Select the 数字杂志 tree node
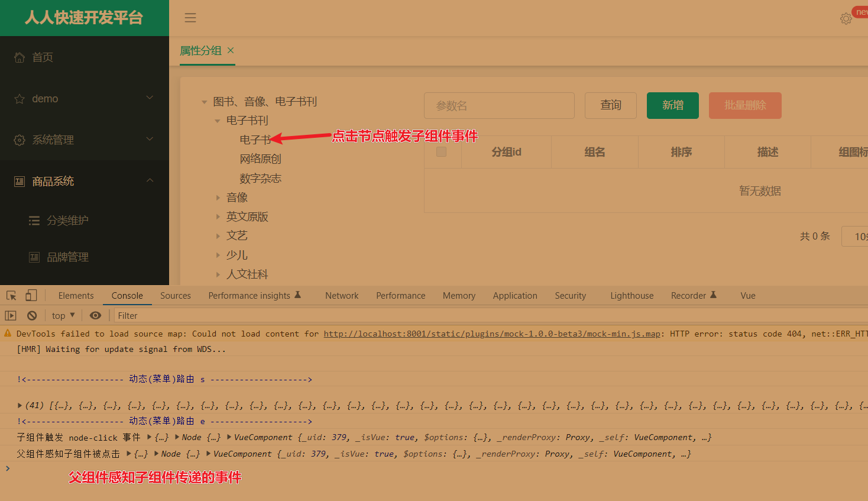The height and width of the screenshot is (501, 868). (x=260, y=179)
